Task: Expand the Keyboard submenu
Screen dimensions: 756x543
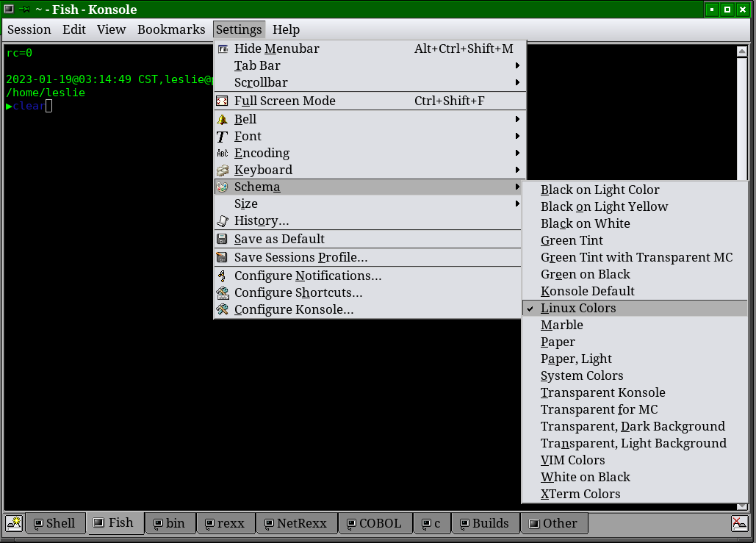Action: 370,170
